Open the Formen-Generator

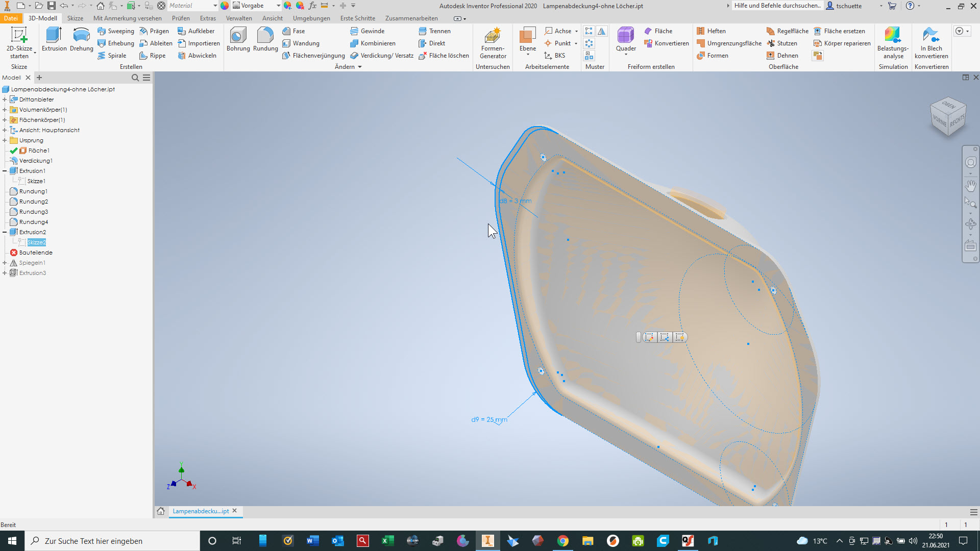pyautogui.click(x=493, y=43)
